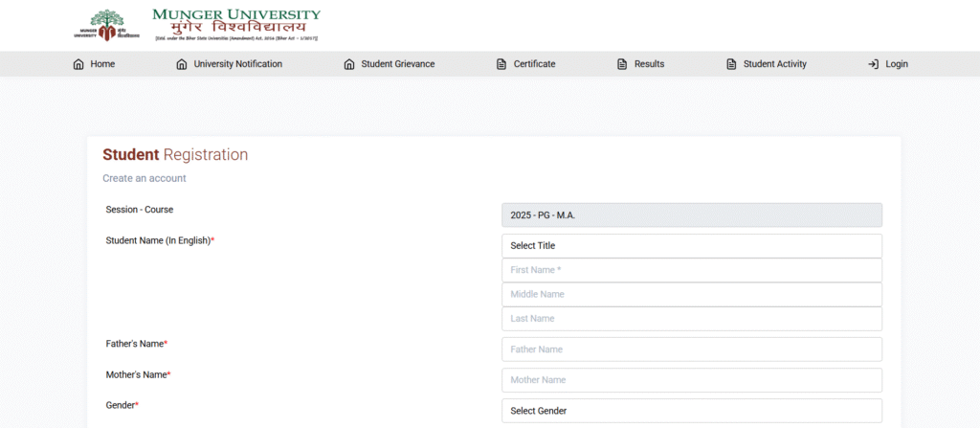The height and width of the screenshot is (428, 980).
Task: Click the Login link
Action: [x=897, y=64]
